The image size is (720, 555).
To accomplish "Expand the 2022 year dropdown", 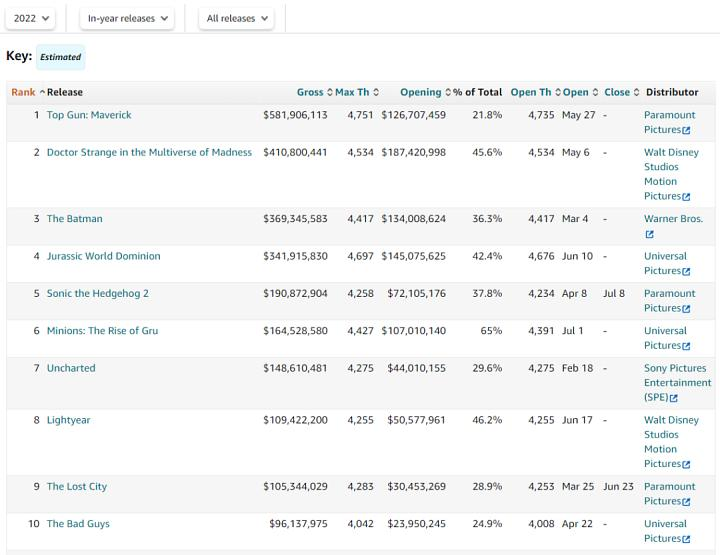I will coord(33,18).
